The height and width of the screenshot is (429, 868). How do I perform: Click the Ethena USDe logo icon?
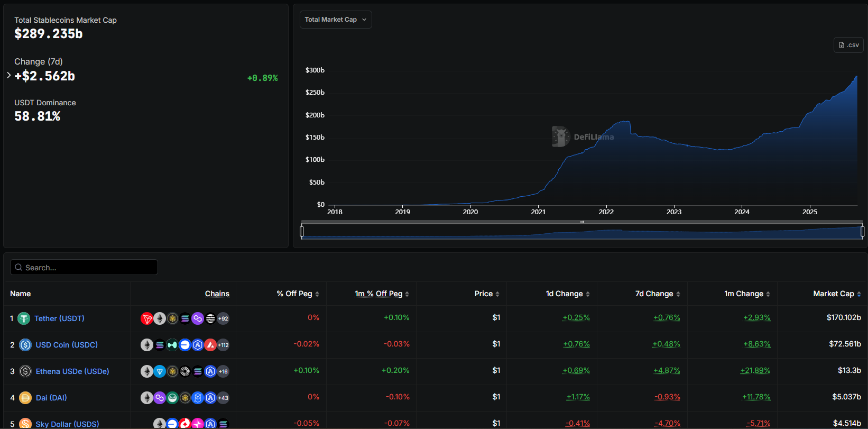[x=25, y=371]
